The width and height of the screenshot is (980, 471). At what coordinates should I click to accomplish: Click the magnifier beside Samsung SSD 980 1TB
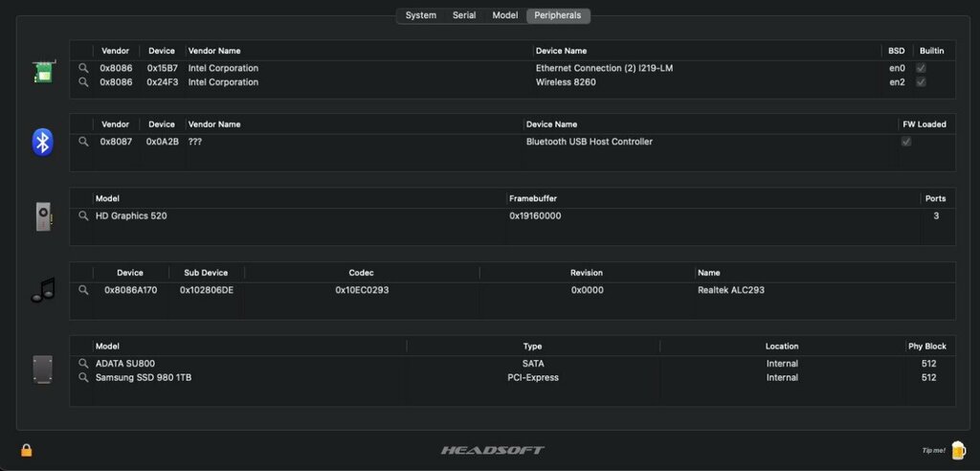point(83,378)
